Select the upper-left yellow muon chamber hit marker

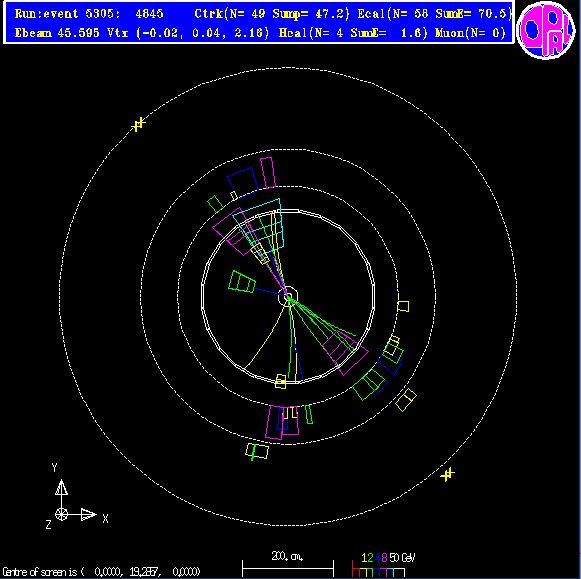point(138,124)
